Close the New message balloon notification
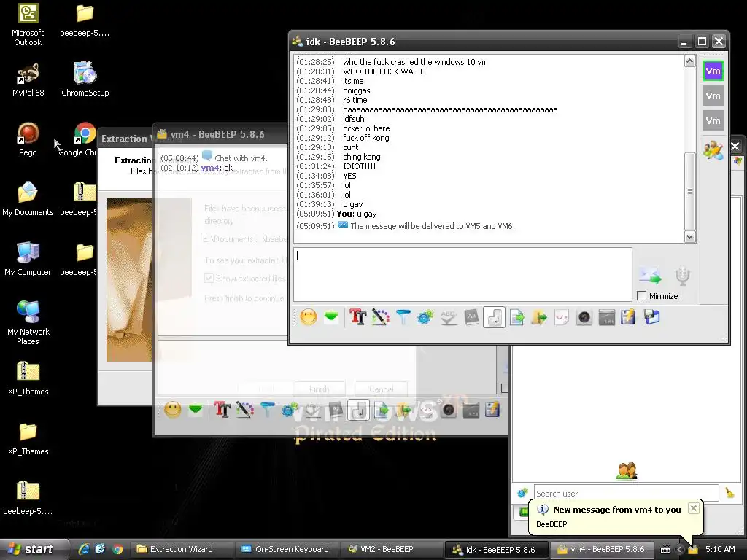The height and width of the screenshot is (560, 747). [x=694, y=508]
